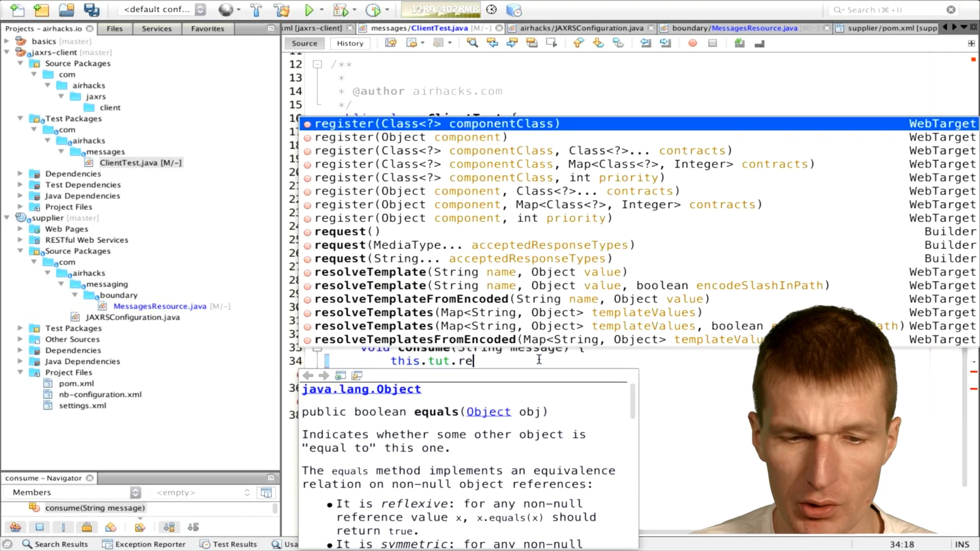Click Shift Line Right icon
Viewport: 980px width, 551px height.
pos(665,43)
